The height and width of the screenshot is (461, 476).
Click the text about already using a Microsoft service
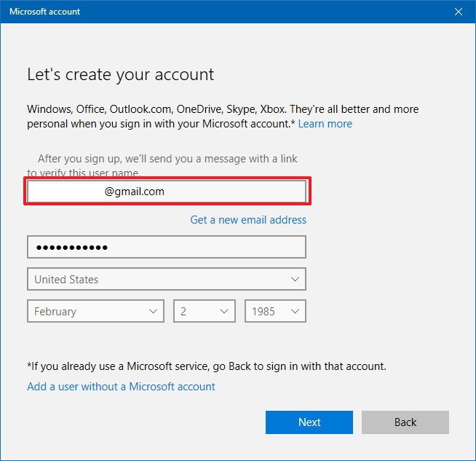(x=207, y=366)
